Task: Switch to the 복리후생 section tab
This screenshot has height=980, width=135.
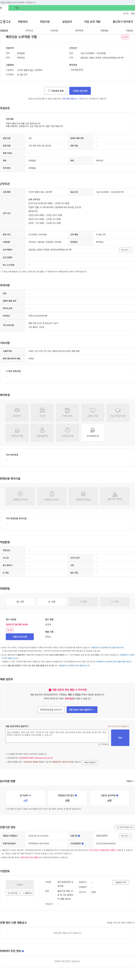Action: (79, 30)
